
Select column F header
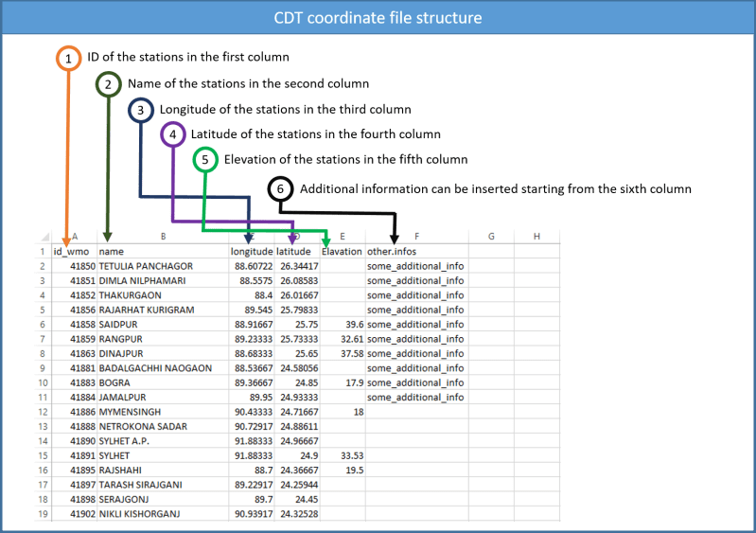point(416,237)
